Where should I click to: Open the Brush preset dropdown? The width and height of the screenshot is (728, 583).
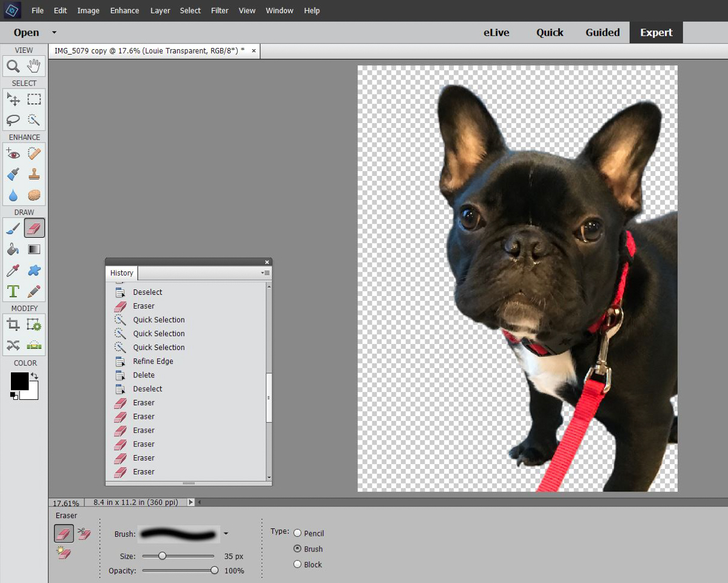click(226, 534)
